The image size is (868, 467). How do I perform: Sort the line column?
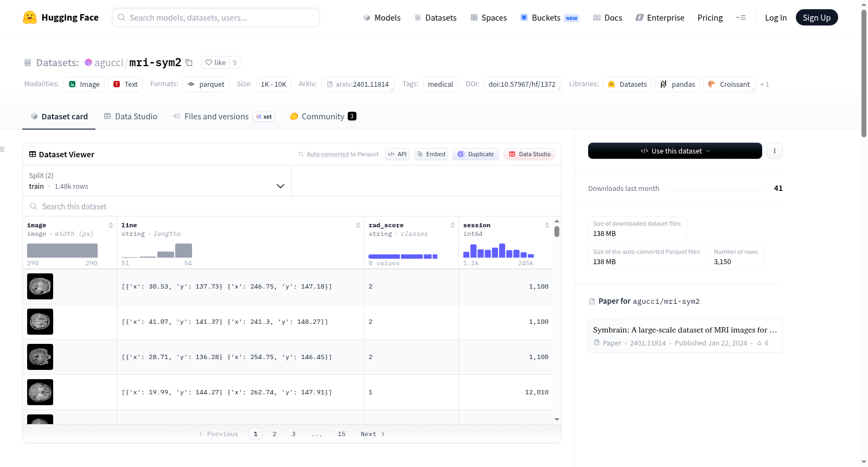coord(358,225)
